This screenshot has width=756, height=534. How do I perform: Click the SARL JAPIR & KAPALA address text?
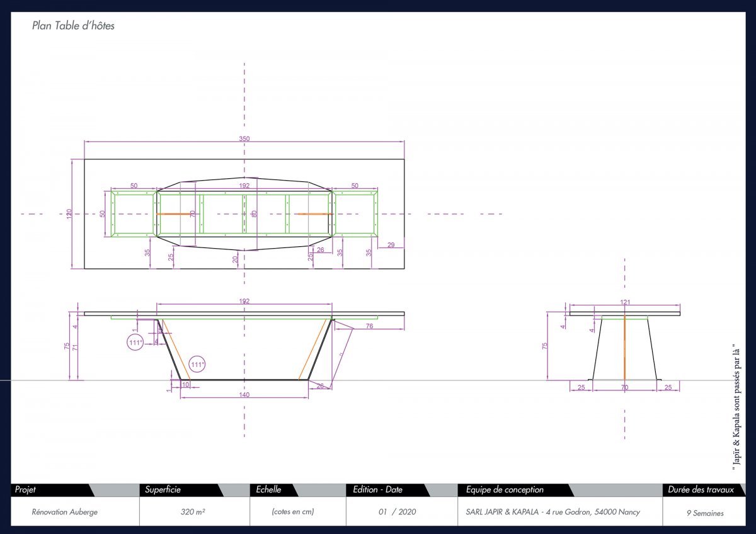549,513
